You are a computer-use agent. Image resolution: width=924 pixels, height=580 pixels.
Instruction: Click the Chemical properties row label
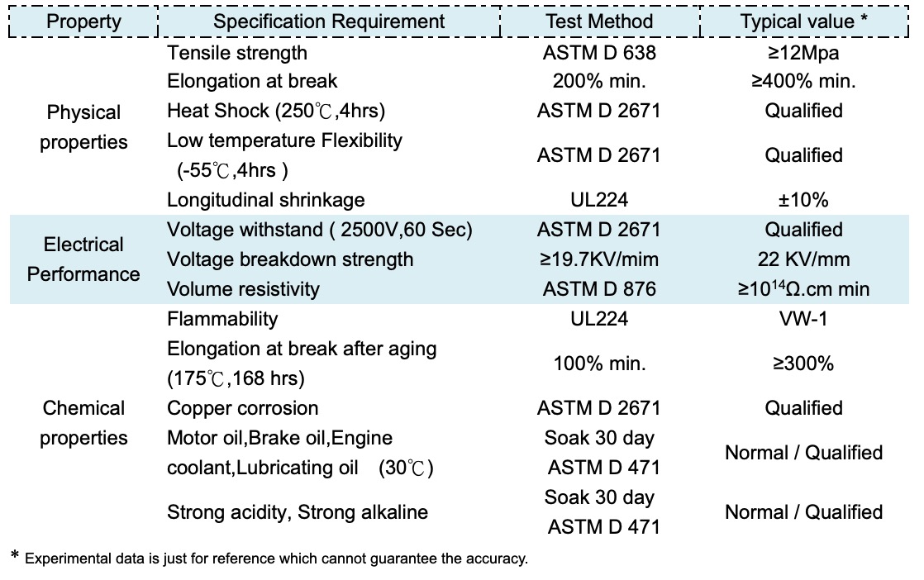(83, 423)
